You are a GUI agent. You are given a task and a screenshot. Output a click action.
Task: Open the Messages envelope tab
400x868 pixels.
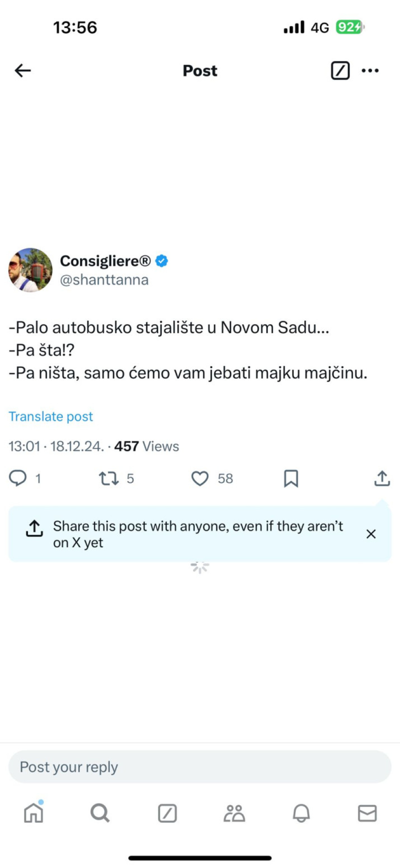(368, 813)
